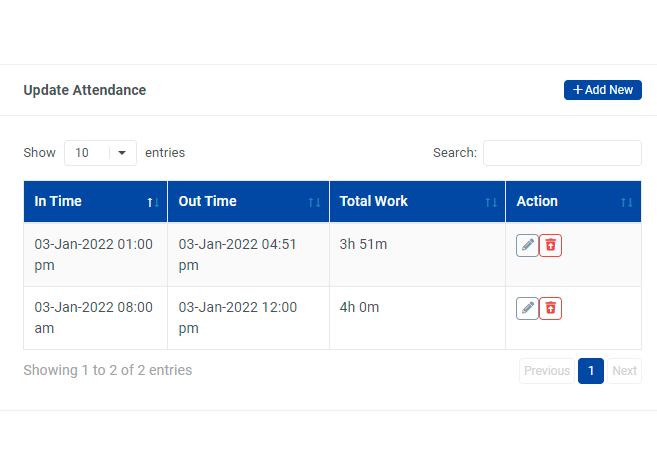Viewport: 657px width, 449px height.
Task: Click the 03-Jan-2022 01:00 pm In Time cell
Action: coord(94,254)
